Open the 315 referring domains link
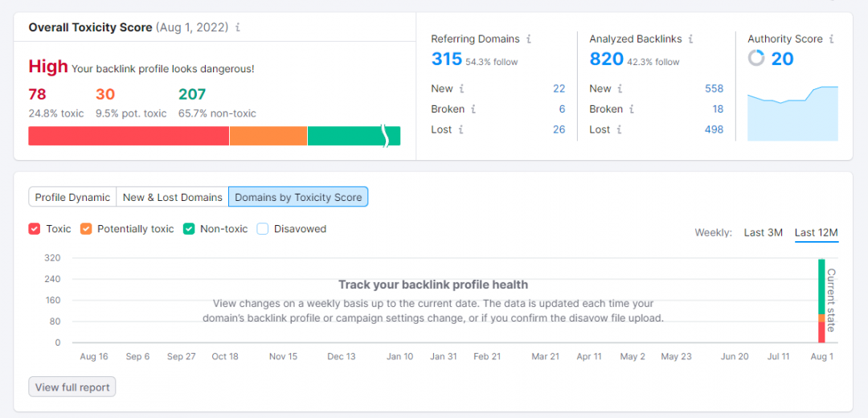 (x=447, y=59)
